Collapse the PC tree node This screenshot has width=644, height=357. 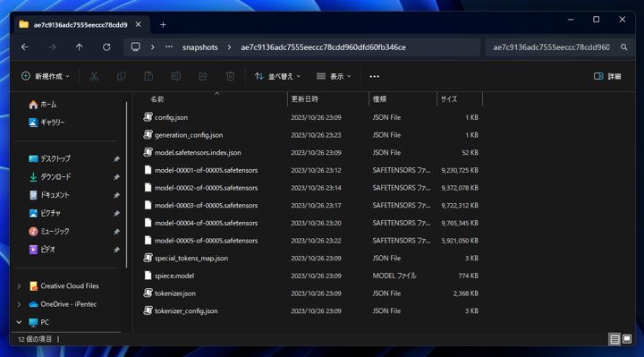(19, 322)
